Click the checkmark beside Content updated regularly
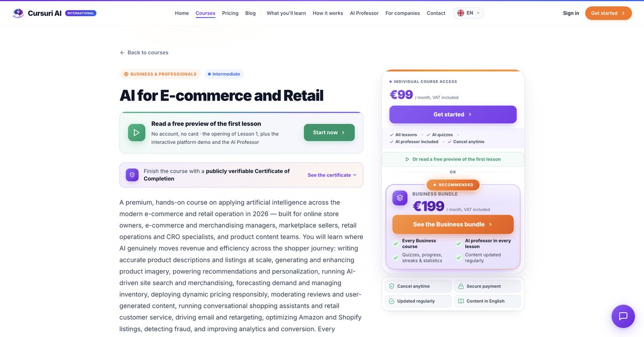 (459, 258)
